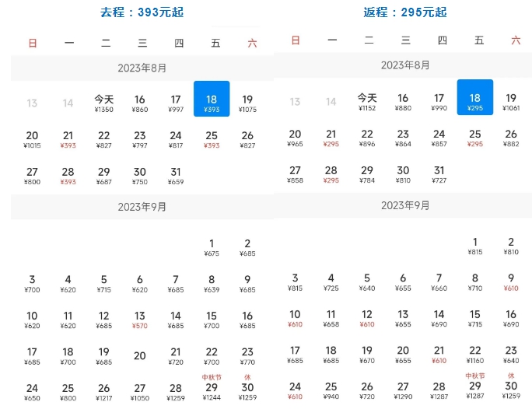Choose August 21 departure priced ¥393
Image resolution: width=532 pixels, height=409 pixels.
click(68, 140)
